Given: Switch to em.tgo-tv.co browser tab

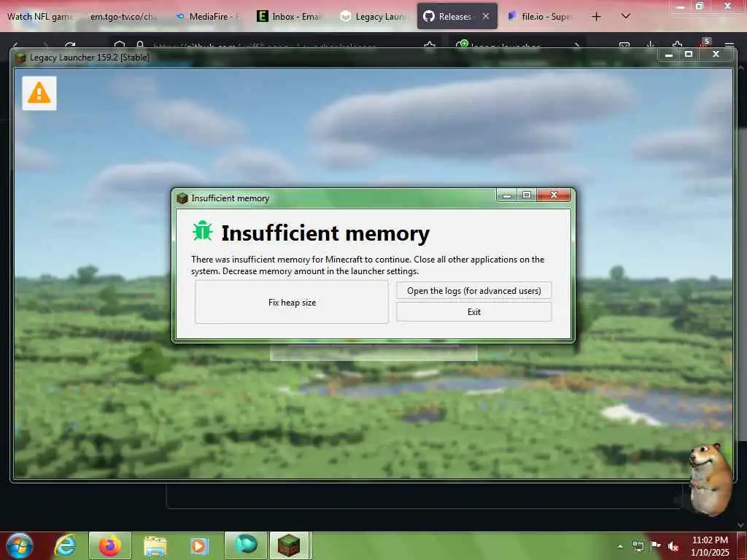Looking at the screenshot, I should [124, 17].
